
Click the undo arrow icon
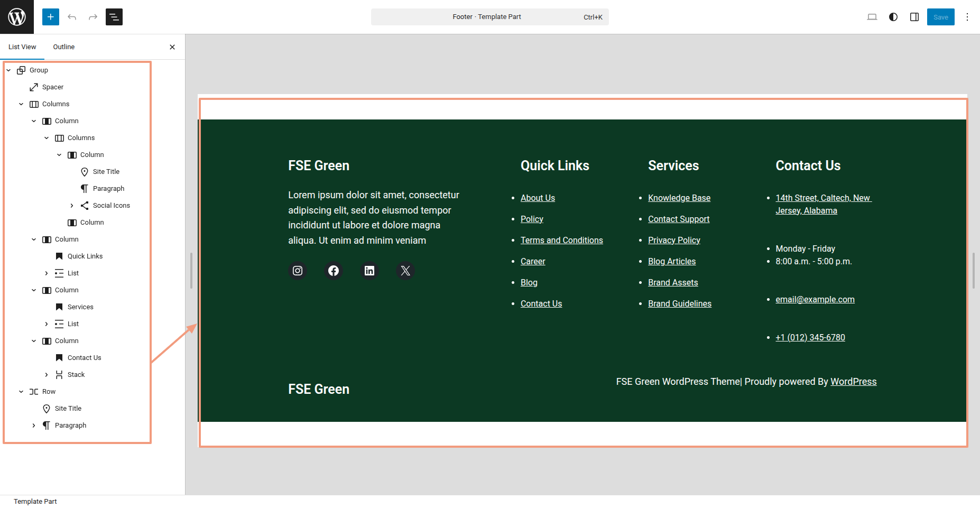72,17
